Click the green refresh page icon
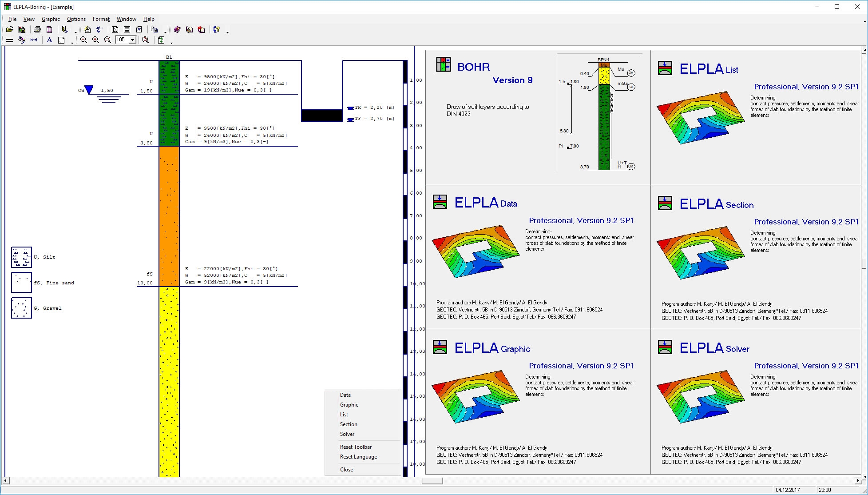 [161, 40]
